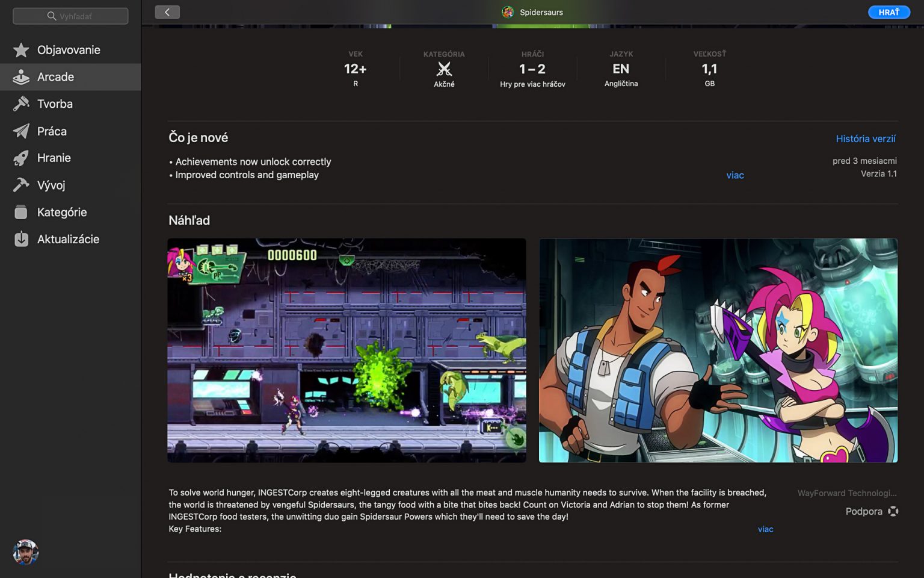Switch to the Hranie section

(70, 158)
